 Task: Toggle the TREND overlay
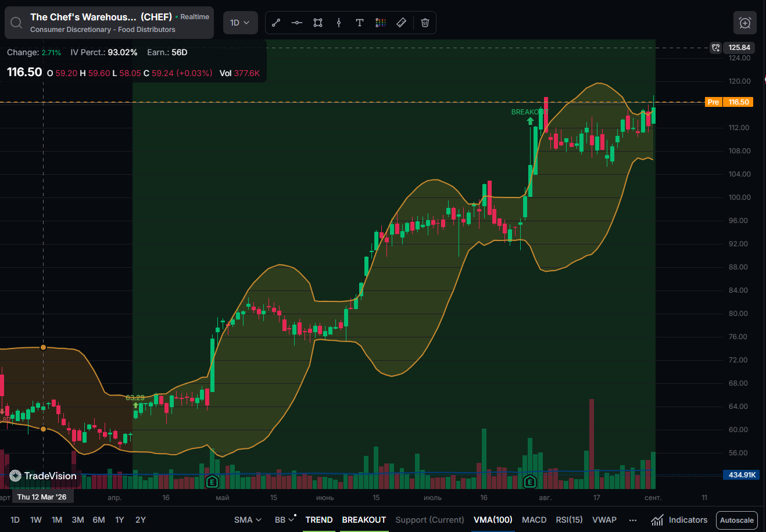tap(319, 520)
